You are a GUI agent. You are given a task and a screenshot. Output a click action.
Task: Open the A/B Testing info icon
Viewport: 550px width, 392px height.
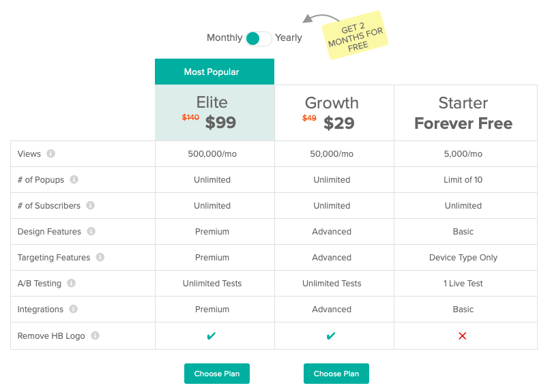point(71,283)
